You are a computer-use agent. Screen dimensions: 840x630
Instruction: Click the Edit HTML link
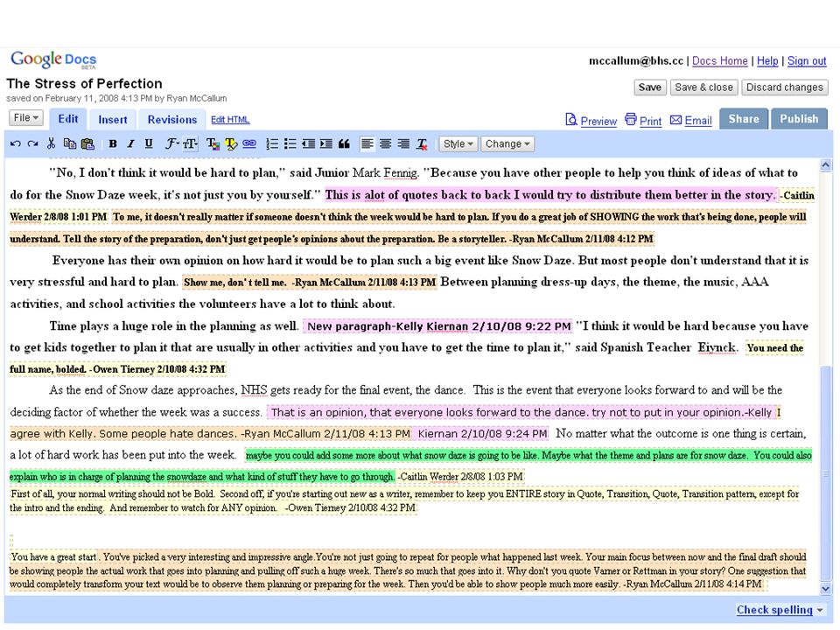click(x=230, y=120)
